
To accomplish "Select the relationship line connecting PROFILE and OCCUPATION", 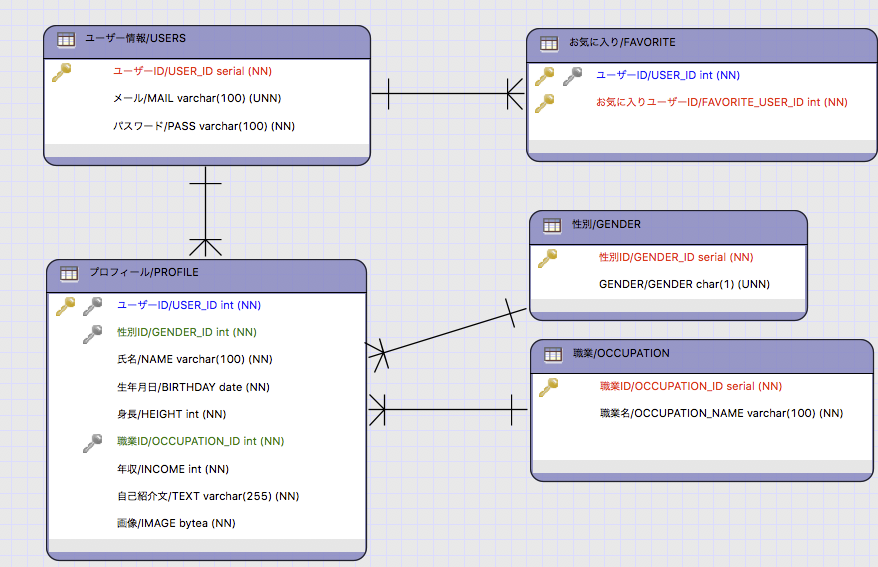I will point(450,408).
